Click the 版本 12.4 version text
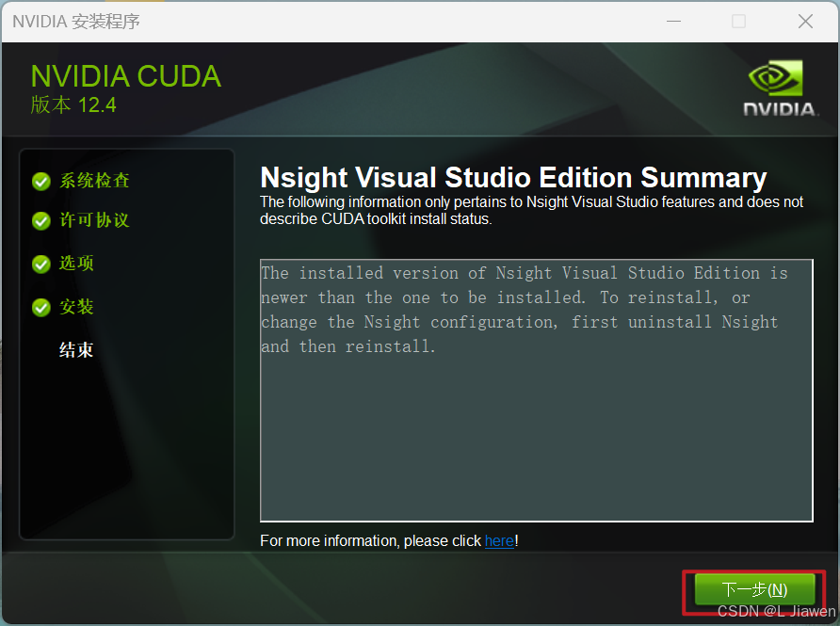The image size is (840, 626). point(73,104)
